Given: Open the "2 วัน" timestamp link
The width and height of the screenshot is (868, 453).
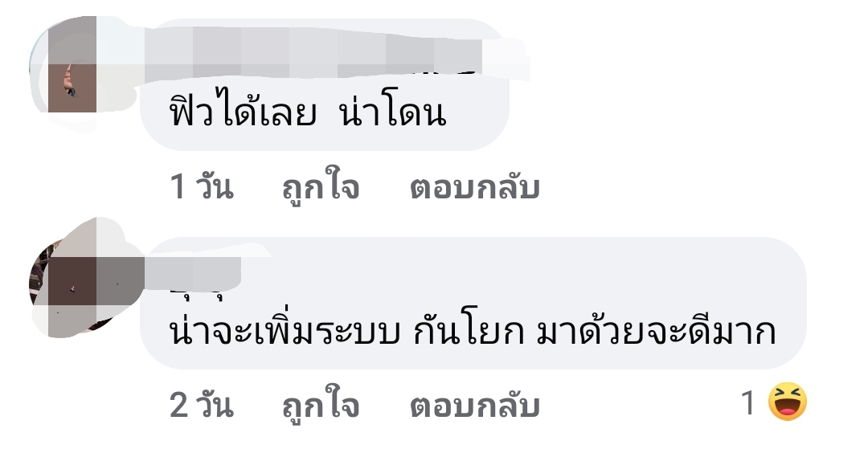Looking at the screenshot, I should (202, 405).
